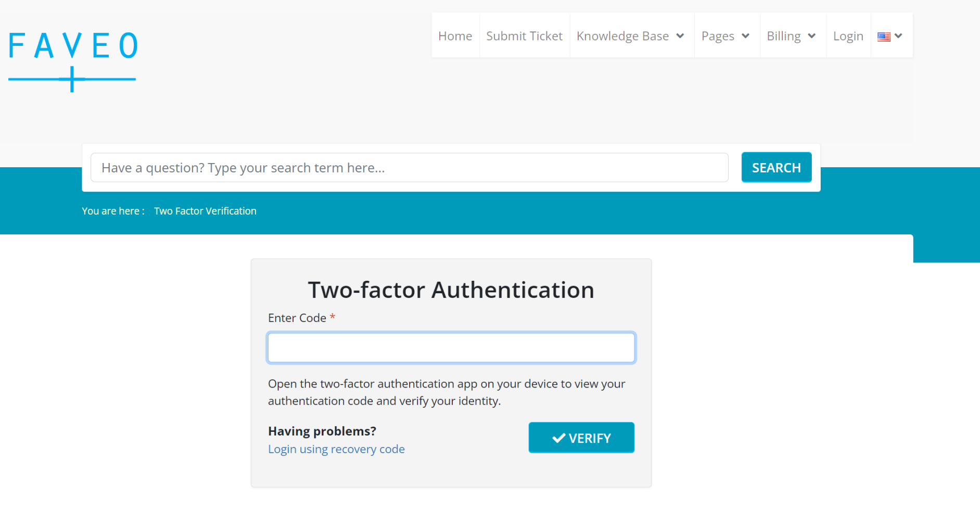This screenshot has height=511, width=980.
Task: Open the language selector chevron beside the flag
Action: [x=898, y=36]
